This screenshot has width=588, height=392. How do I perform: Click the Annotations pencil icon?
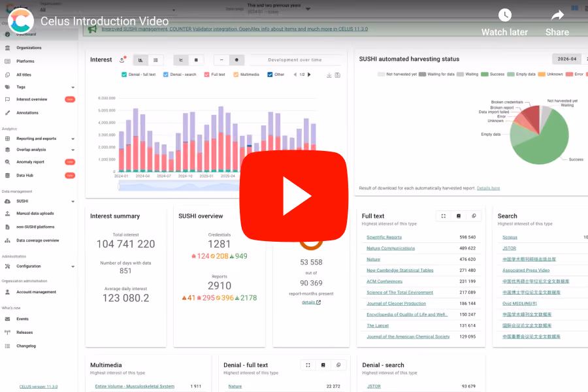point(7,112)
